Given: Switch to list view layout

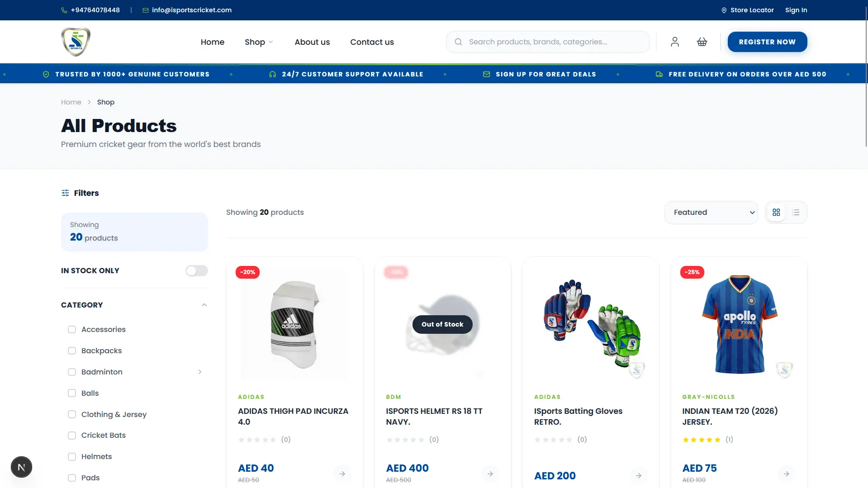Looking at the screenshot, I should tap(796, 212).
